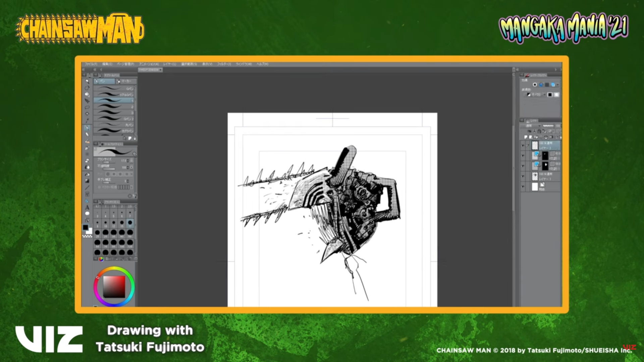Toggle visibility of fourth sketch layer

[x=523, y=176]
